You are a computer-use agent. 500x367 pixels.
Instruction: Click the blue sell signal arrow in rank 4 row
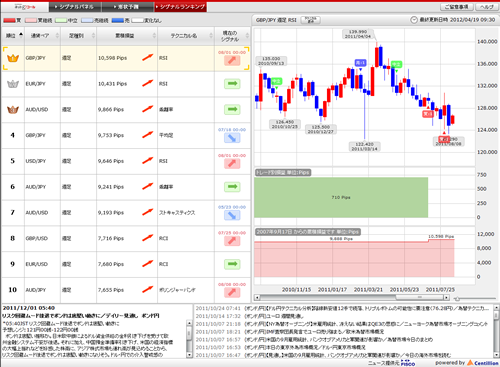point(232,138)
